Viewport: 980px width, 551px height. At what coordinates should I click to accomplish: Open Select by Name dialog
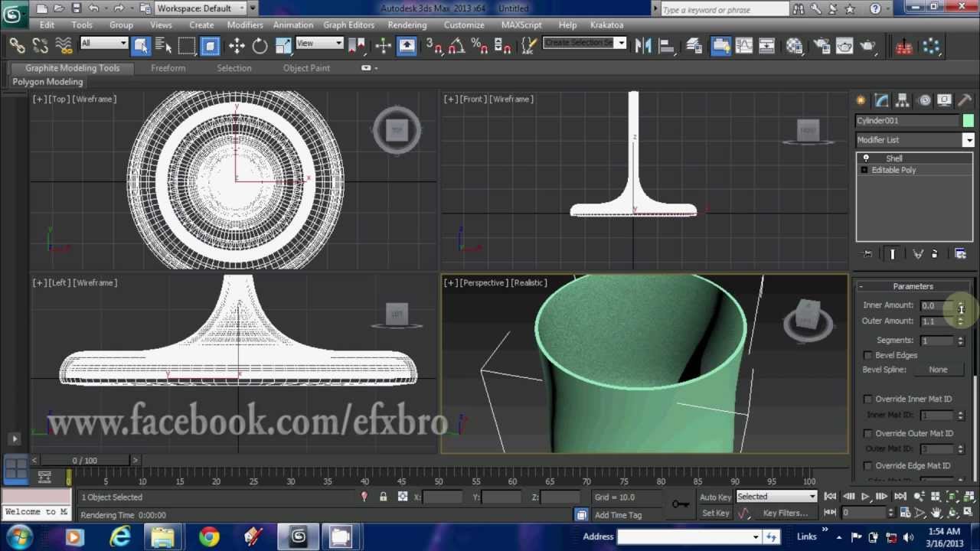click(164, 46)
